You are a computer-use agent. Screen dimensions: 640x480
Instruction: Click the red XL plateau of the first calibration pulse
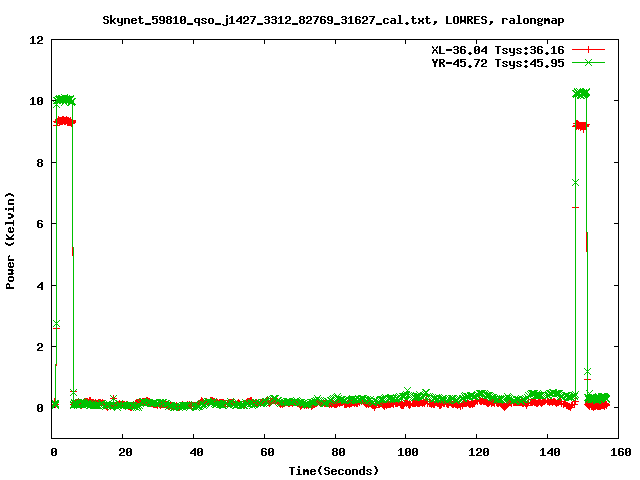(x=64, y=121)
